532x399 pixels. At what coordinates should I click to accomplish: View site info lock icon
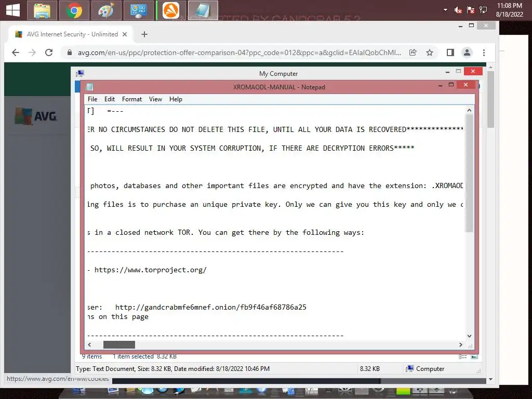pyautogui.click(x=70, y=52)
